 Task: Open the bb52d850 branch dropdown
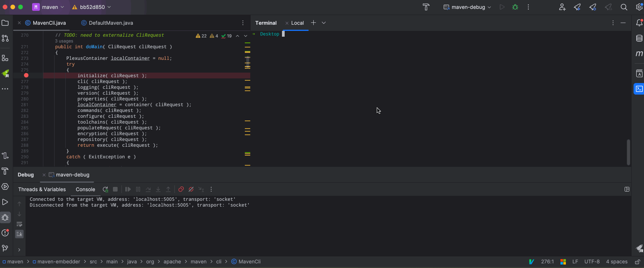tap(92, 7)
